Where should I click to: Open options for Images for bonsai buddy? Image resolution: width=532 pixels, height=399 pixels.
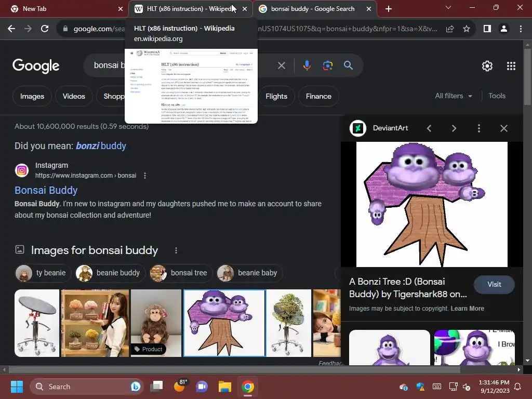click(176, 250)
